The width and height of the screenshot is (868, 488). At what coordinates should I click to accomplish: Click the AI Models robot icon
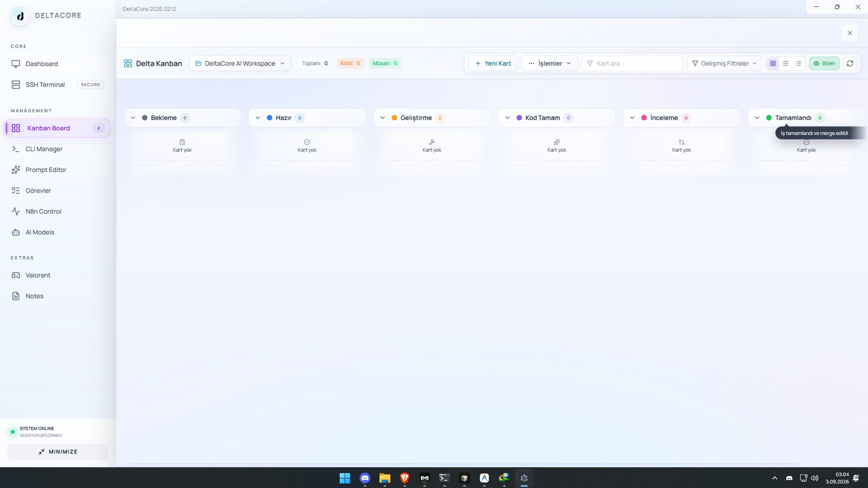16,232
